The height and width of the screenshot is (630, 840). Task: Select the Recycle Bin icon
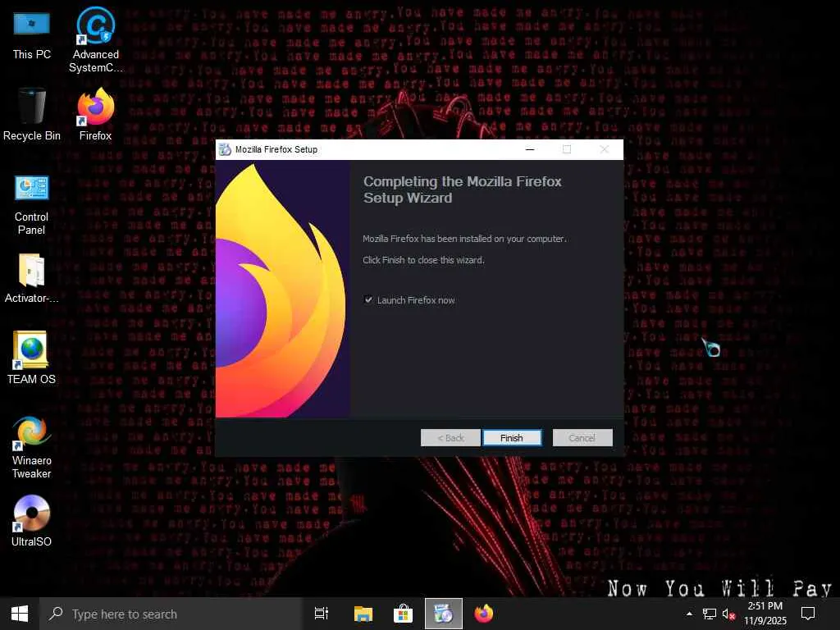[32, 115]
